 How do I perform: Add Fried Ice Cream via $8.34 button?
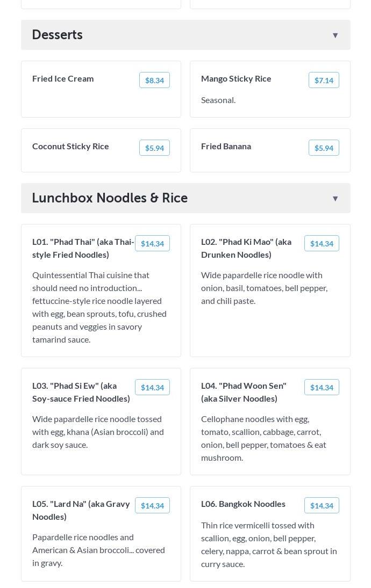click(x=154, y=80)
